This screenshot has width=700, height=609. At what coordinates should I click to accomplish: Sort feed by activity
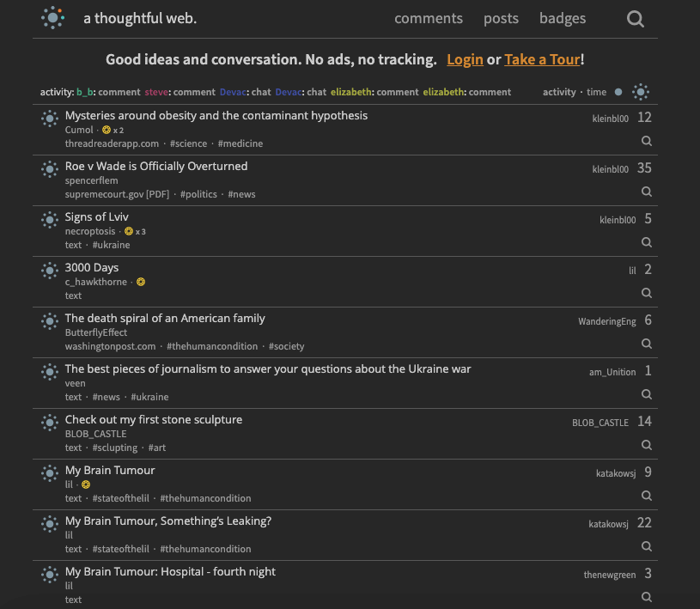[x=559, y=92]
